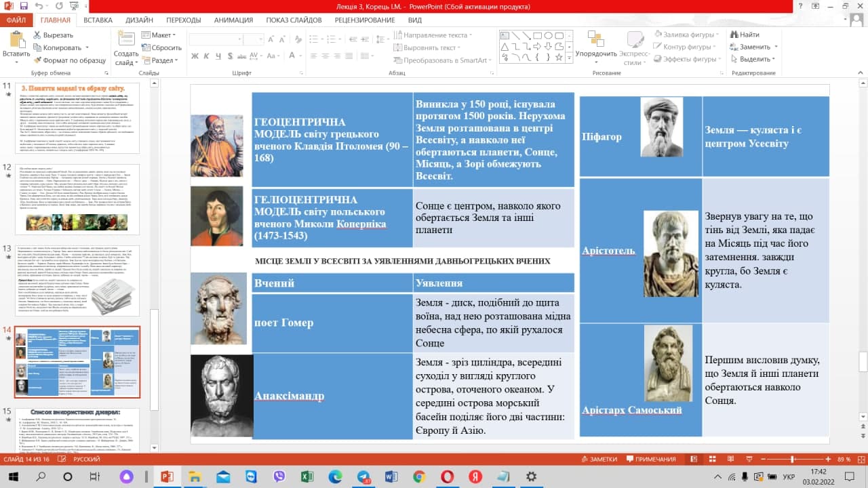
Task: Toggle italic (К) formatting
Action: pos(207,56)
